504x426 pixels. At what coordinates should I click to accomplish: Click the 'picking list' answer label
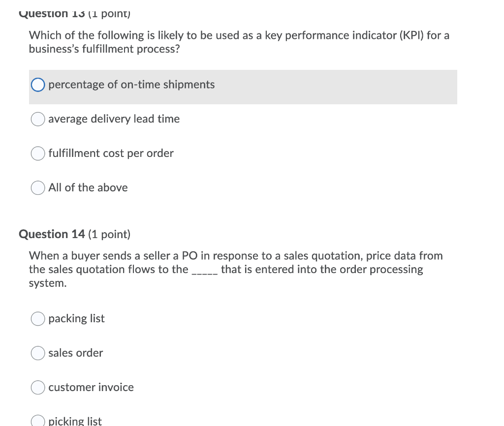[x=74, y=421]
